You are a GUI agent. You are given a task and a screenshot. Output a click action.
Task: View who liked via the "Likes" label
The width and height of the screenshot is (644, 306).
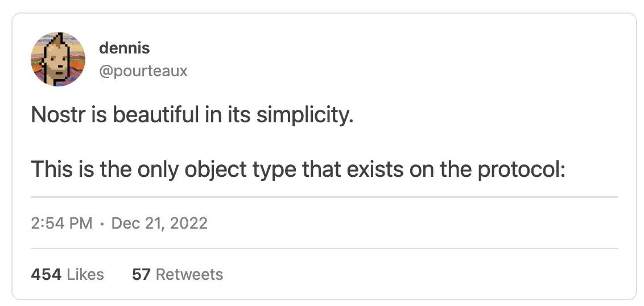[x=85, y=275]
